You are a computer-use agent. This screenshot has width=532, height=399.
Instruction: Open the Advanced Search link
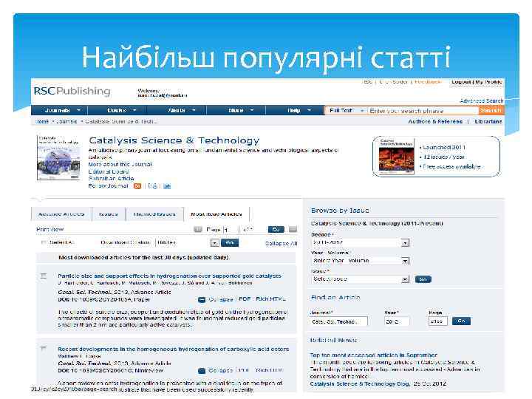click(x=482, y=100)
